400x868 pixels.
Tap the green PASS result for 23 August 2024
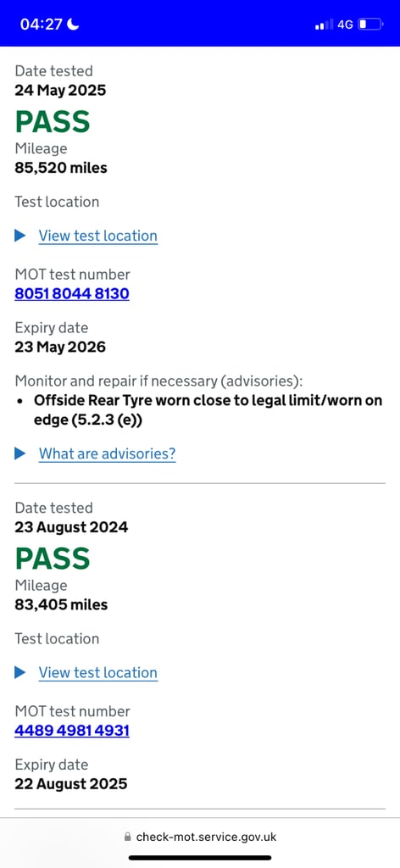(53, 558)
